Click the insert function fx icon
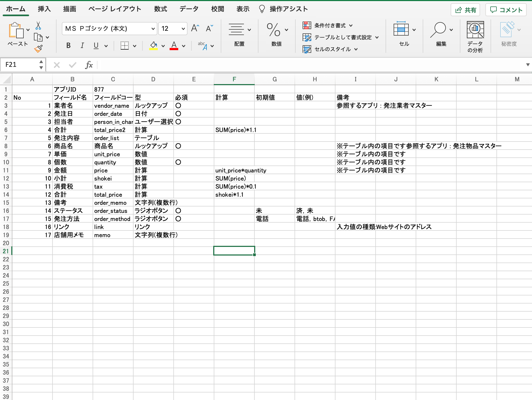The image size is (532, 400). [89, 65]
